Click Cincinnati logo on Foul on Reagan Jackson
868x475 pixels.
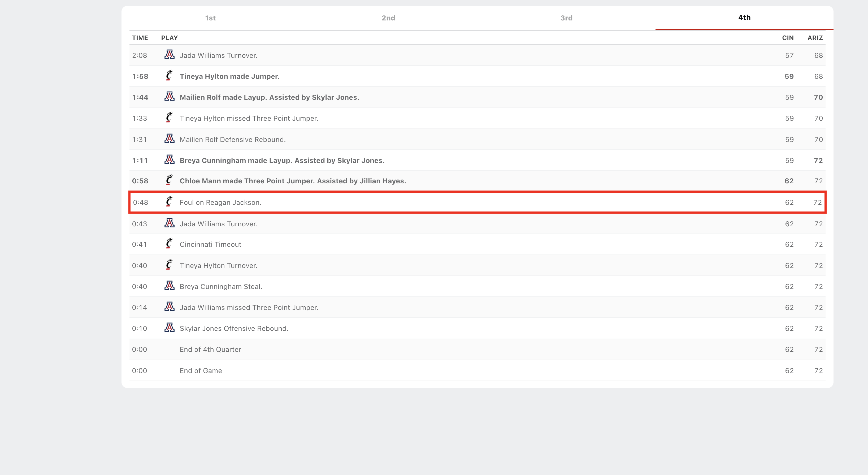click(x=169, y=202)
